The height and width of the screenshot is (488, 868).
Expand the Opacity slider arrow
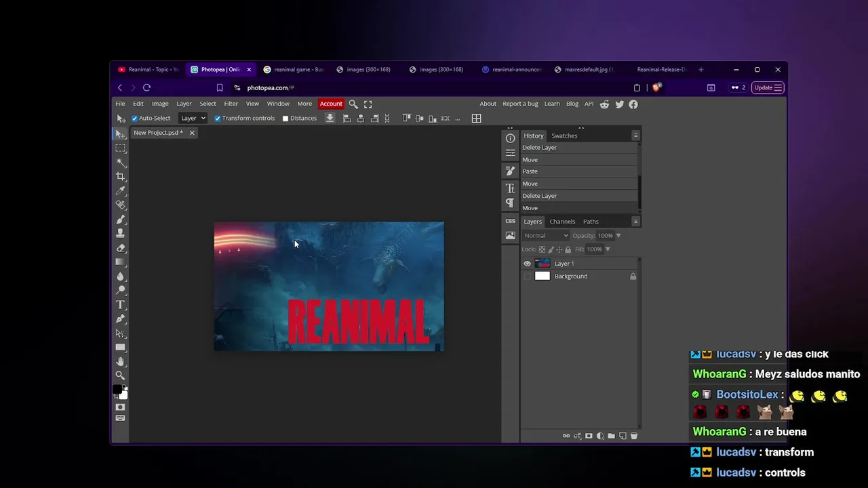pos(618,235)
